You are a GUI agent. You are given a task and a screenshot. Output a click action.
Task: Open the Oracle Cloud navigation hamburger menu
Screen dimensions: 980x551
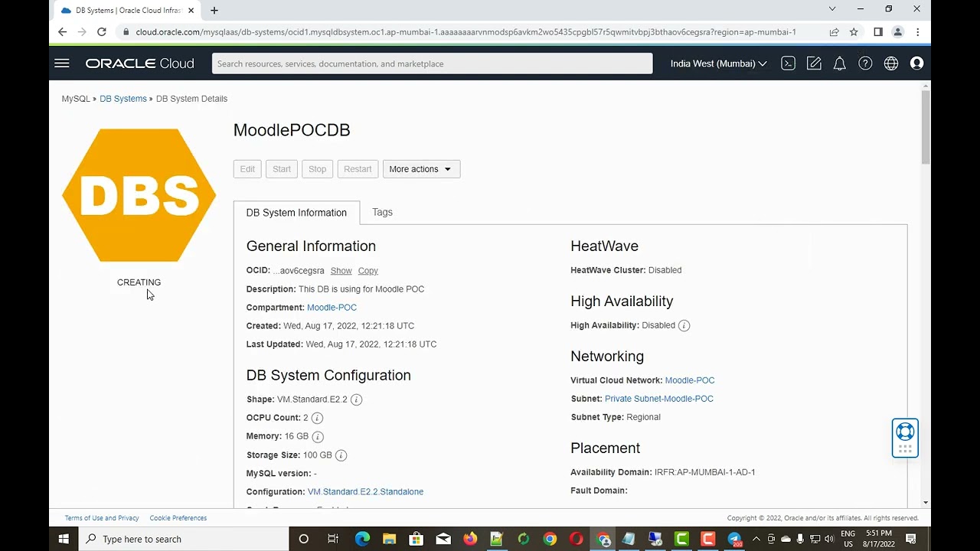[62, 64]
